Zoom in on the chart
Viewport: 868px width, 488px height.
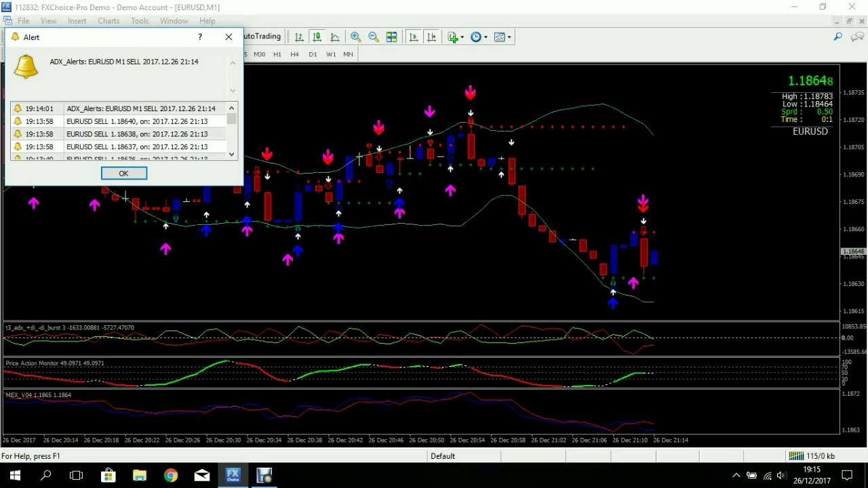355,37
